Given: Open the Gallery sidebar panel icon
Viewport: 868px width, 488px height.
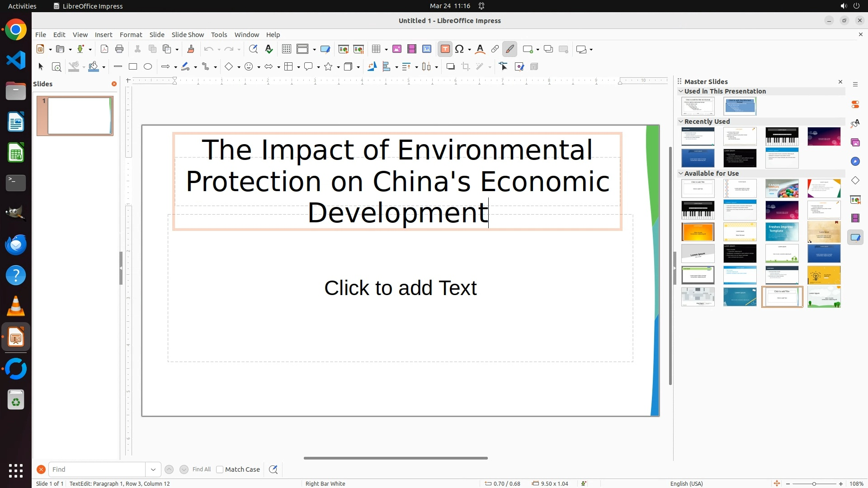Looking at the screenshot, I should click(x=855, y=143).
